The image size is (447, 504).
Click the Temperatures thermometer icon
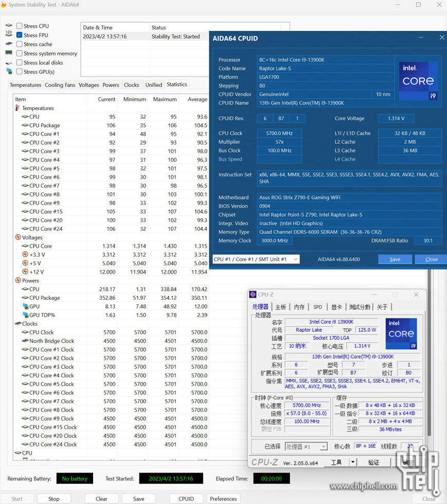[17, 109]
